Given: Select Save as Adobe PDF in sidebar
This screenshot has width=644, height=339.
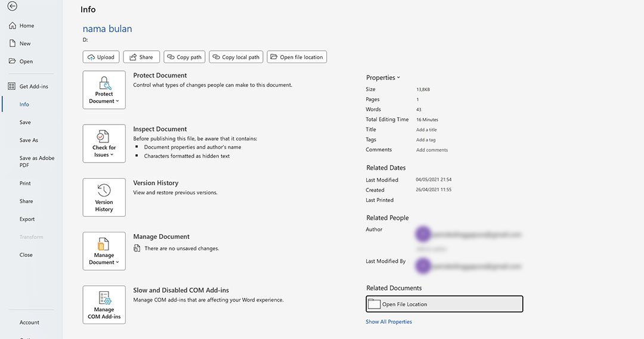Looking at the screenshot, I should pyautogui.click(x=37, y=161).
